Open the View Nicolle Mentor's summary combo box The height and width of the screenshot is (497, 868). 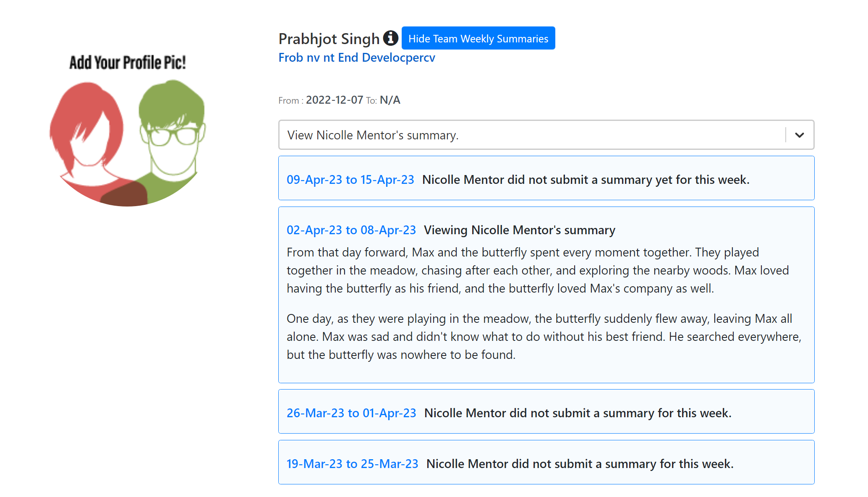[x=546, y=135]
